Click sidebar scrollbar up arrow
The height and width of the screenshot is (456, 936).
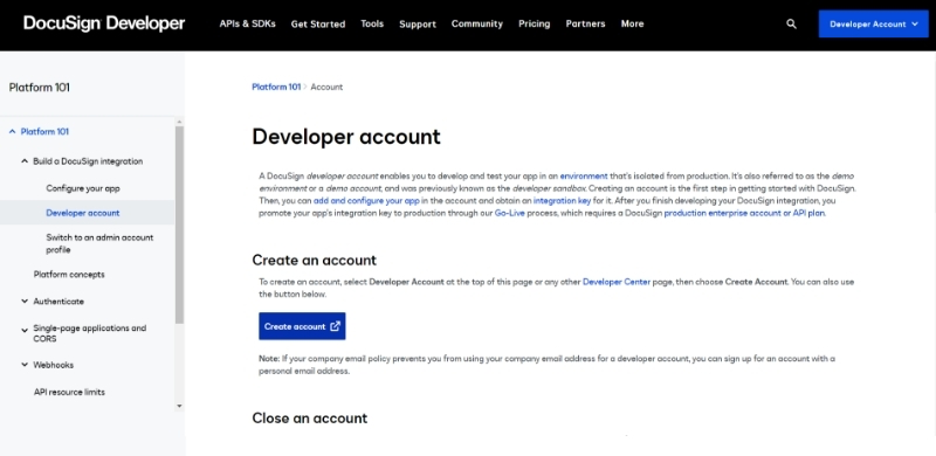point(180,122)
